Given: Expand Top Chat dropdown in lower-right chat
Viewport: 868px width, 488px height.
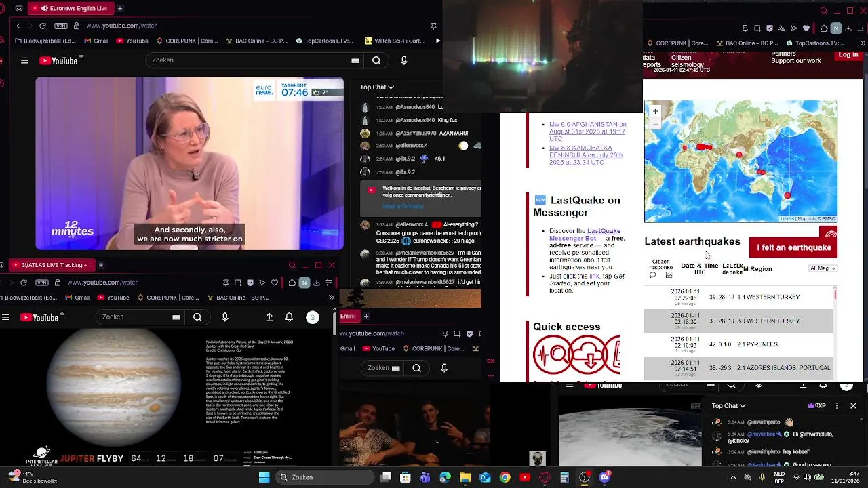Looking at the screenshot, I should [x=729, y=406].
